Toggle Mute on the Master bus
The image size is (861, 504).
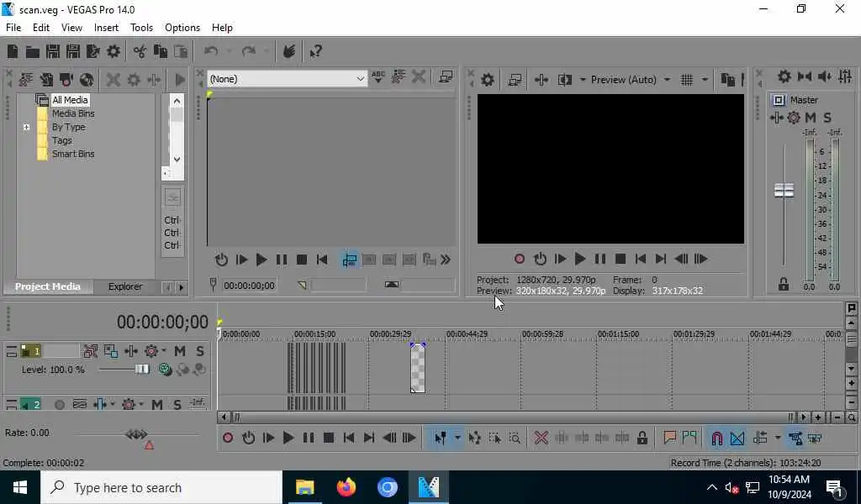coord(811,118)
